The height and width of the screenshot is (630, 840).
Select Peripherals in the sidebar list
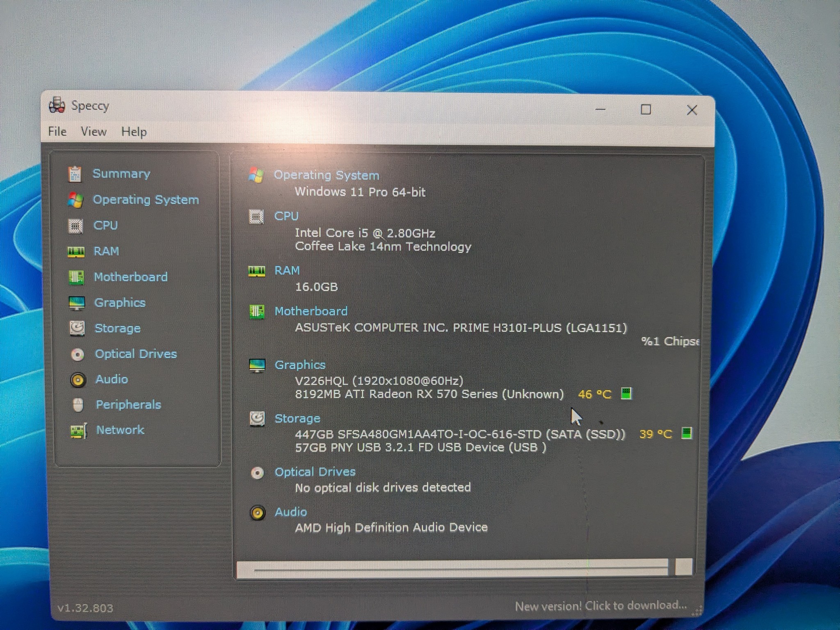(128, 405)
